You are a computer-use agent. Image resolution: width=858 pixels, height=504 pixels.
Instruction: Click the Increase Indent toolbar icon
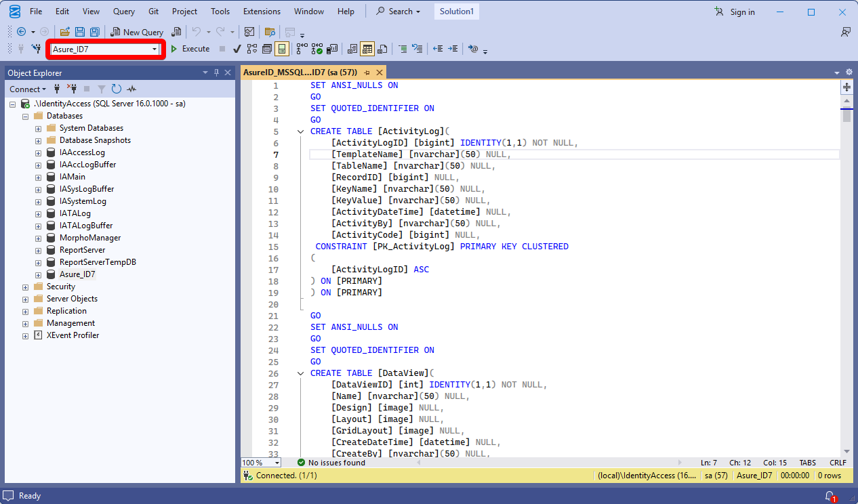click(x=453, y=49)
